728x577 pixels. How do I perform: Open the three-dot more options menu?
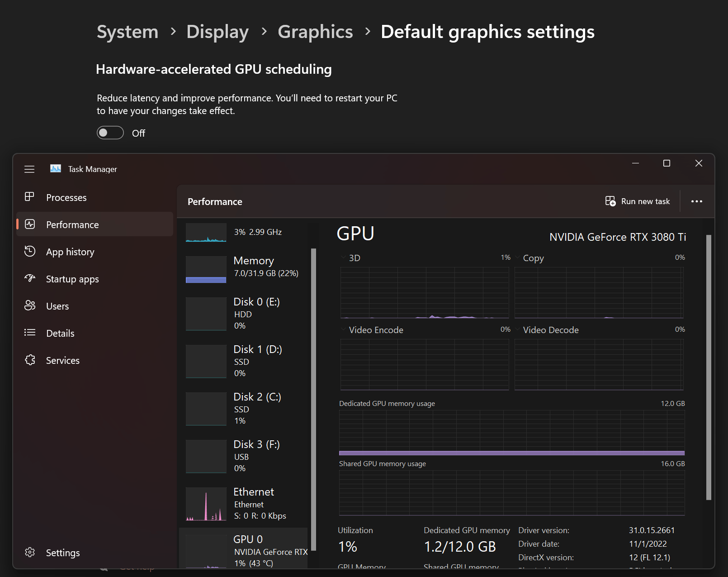(x=697, y=201)
